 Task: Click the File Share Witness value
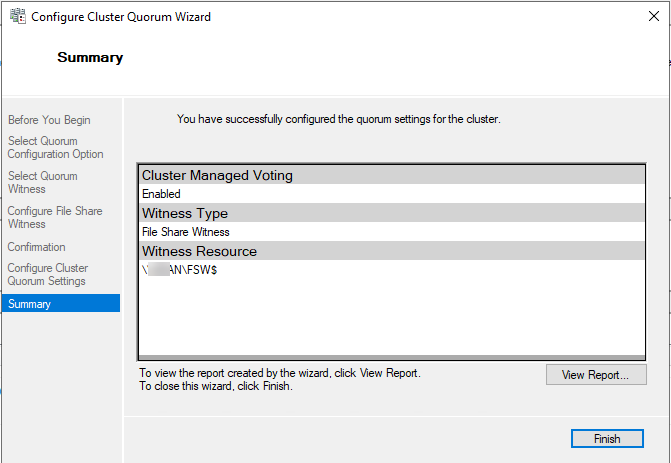(x=186, y=232)
